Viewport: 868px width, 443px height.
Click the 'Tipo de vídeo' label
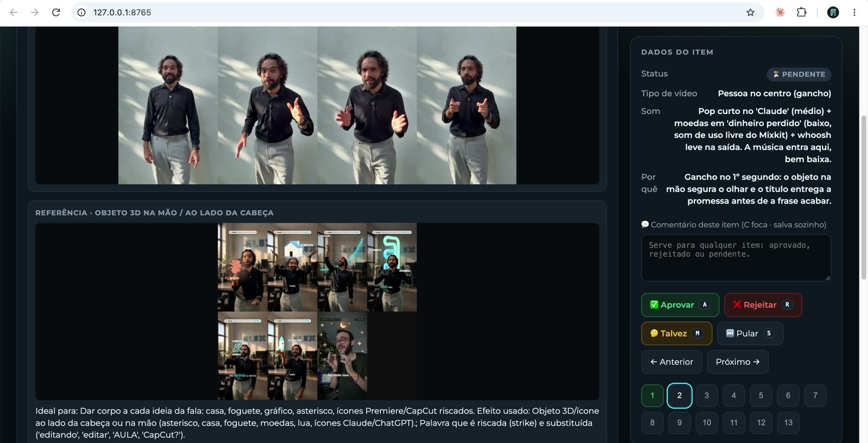click(669, 93)
